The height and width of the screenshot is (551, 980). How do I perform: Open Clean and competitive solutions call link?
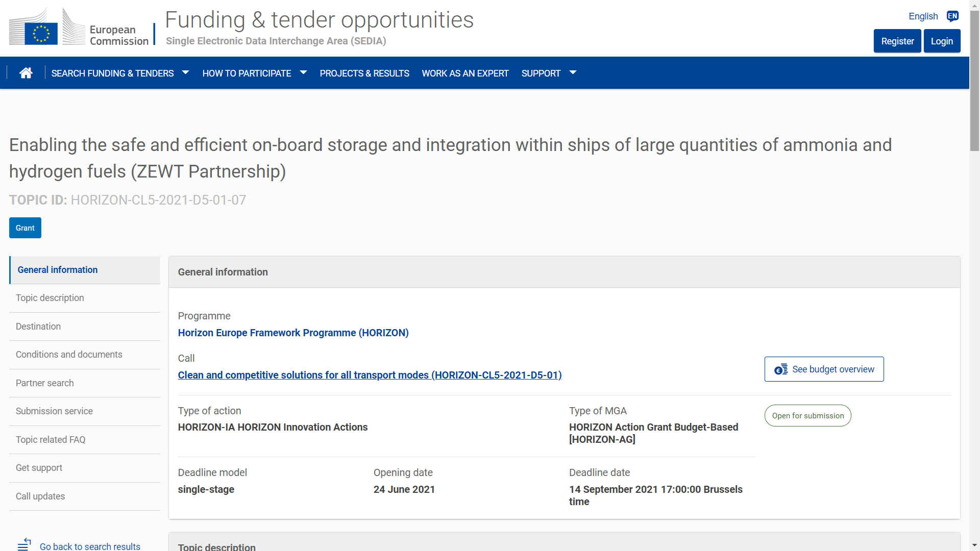(x=370, y=375)
